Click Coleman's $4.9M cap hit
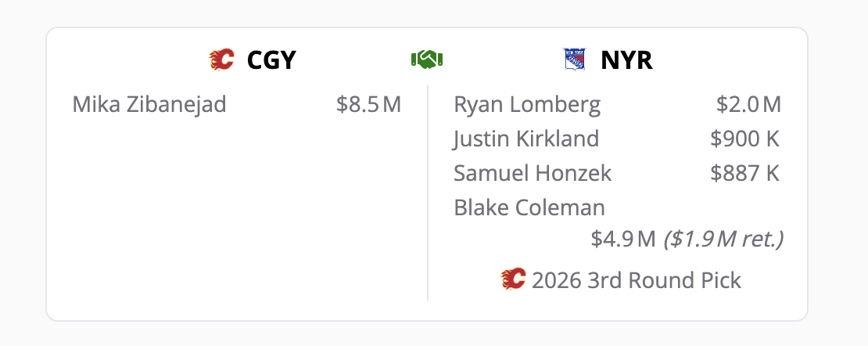Viewport: 868px width, 346px height. (x=623, y=239)
